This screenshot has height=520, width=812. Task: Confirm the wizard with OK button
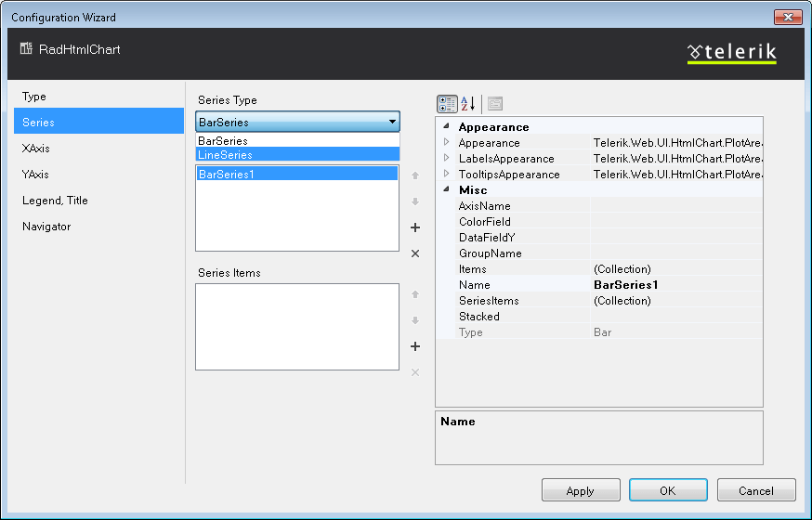coord(667,489)
